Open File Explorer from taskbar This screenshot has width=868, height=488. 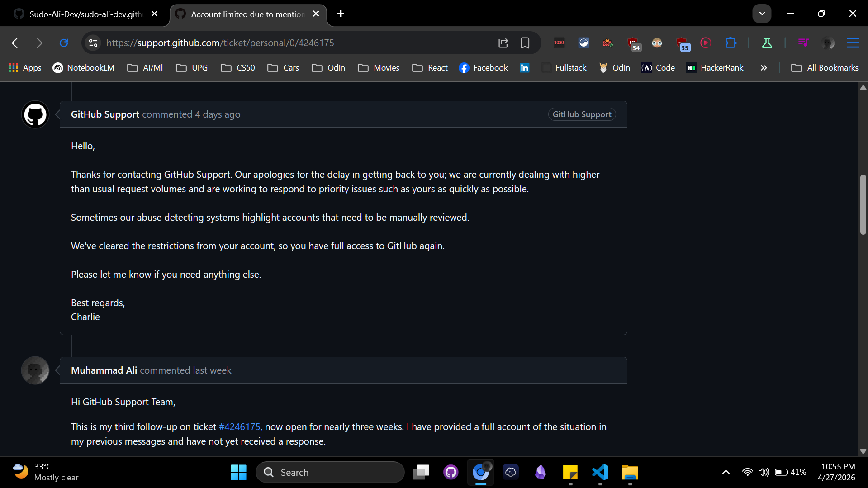(630, 473)
